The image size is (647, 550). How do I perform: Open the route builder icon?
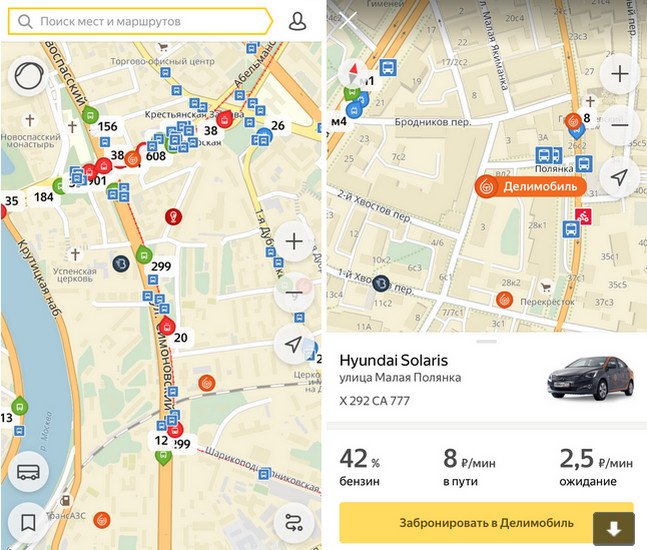point(294,522)
